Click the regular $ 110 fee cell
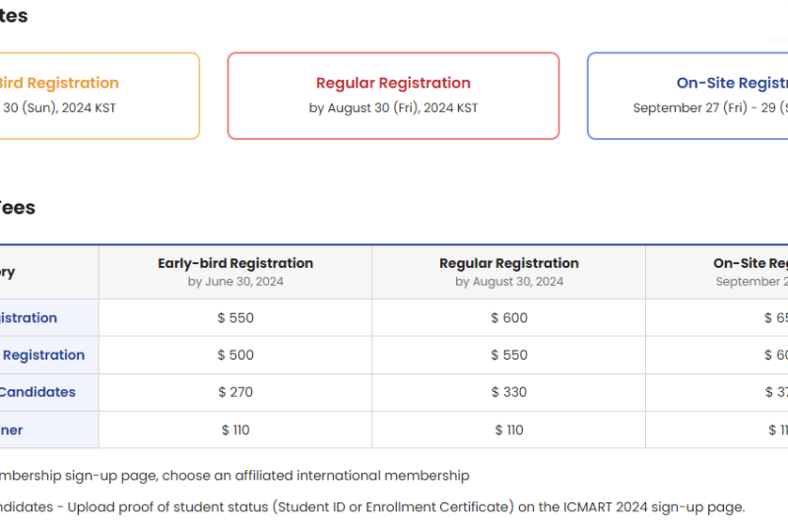Viewport: 788px width, 532px height. [x=508, y=430]
